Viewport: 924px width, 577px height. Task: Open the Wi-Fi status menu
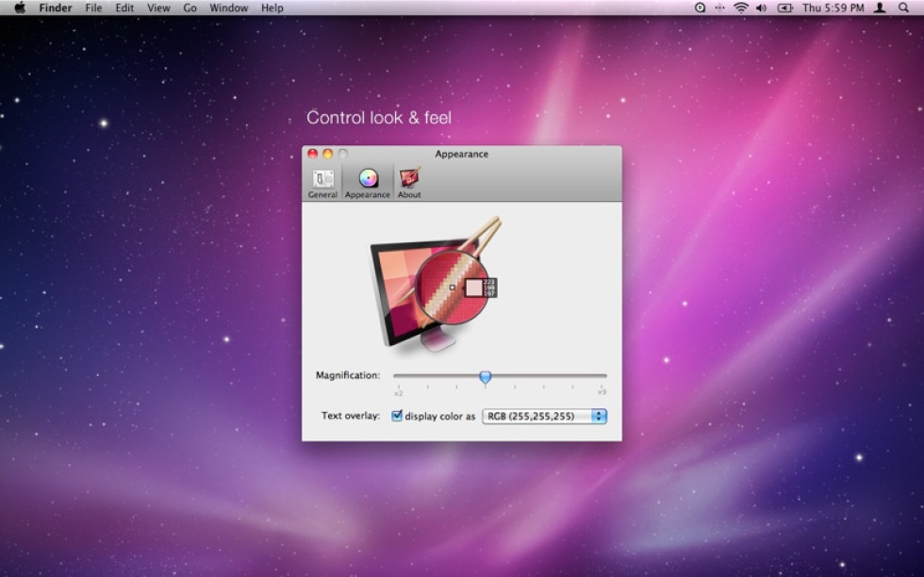click(741, 8)
